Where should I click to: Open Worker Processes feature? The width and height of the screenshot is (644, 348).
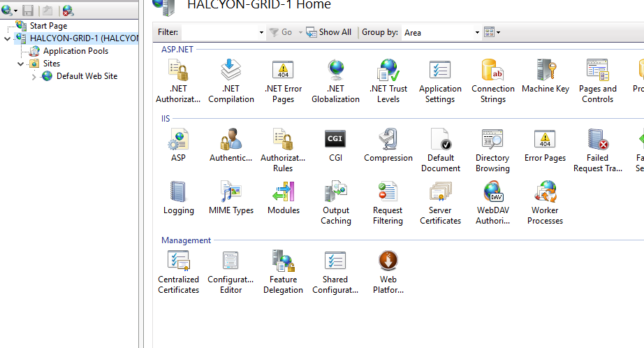(x=546, y=203)
